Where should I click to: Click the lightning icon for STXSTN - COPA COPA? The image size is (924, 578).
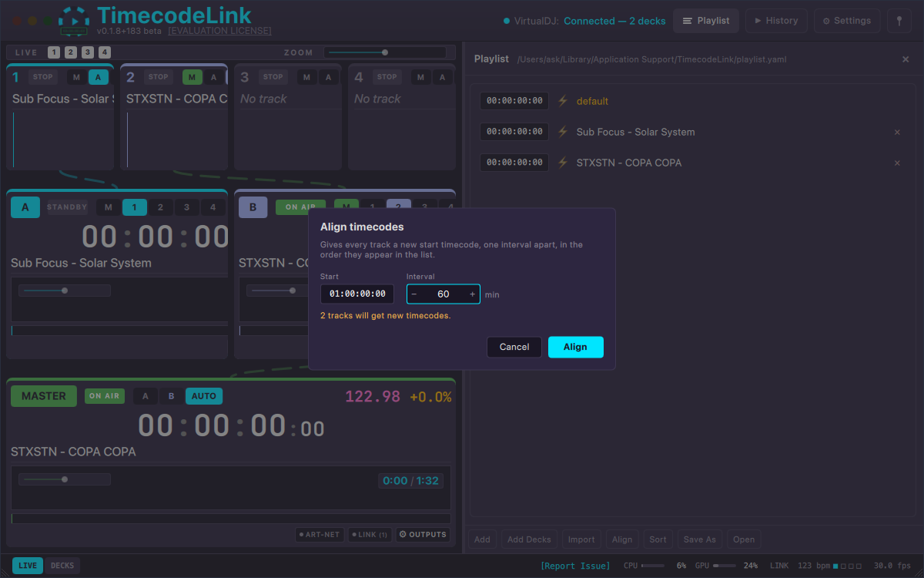click(563, 163)
